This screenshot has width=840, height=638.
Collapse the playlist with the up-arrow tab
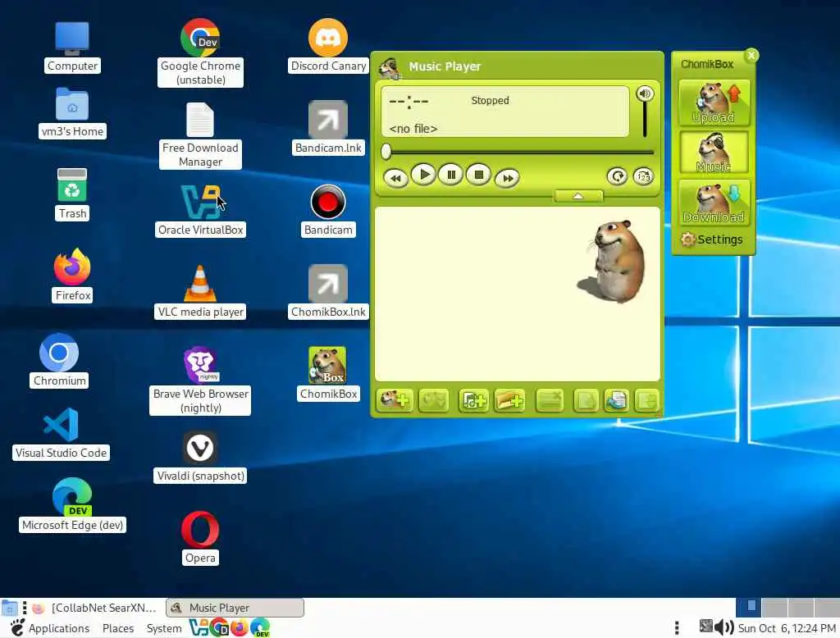pos(578,196)
